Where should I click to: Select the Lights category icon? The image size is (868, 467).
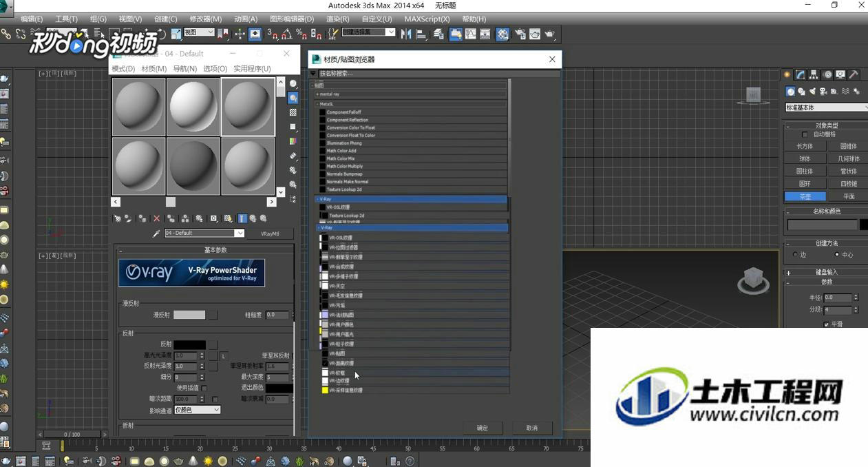(813, 91)
